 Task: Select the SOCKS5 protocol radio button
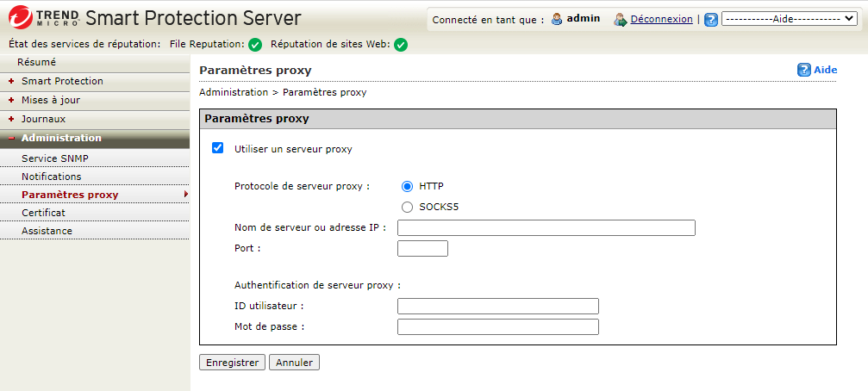[x=408, y=207]
